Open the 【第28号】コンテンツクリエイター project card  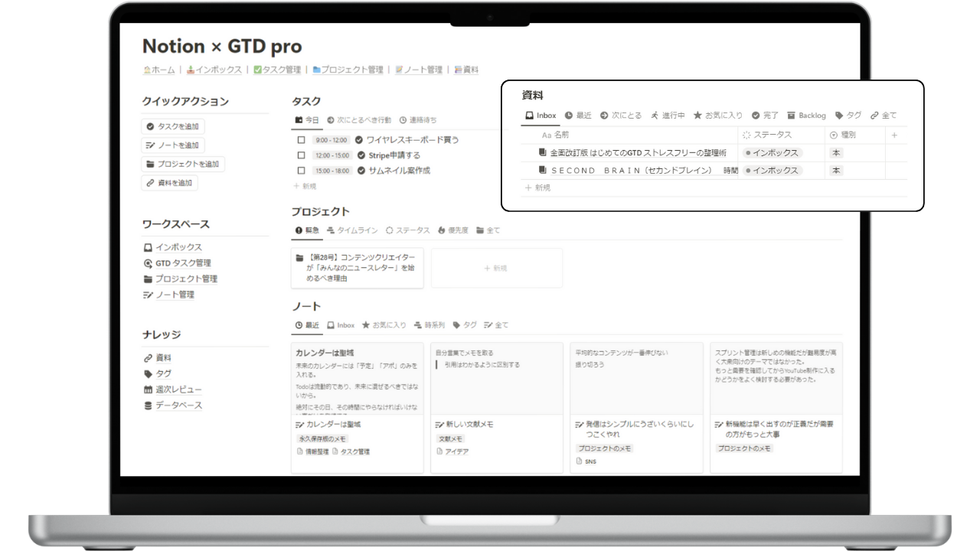tap(358, 268)
